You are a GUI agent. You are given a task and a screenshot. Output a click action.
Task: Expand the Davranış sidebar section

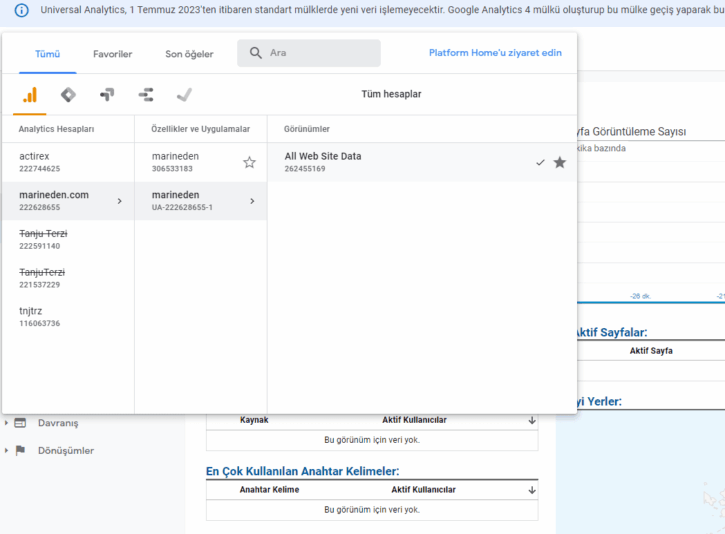(6, 423)
